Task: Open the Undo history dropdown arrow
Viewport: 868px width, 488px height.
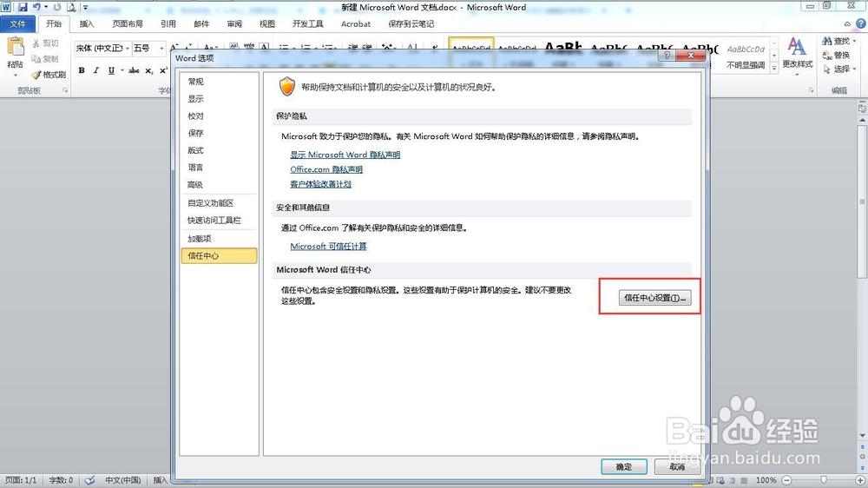Action: (45, 8)
